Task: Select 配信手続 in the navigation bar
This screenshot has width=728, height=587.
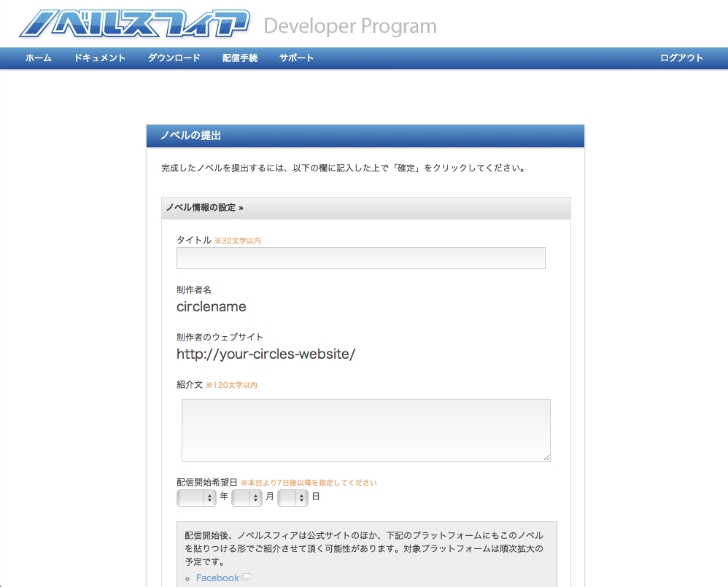Action: coord(240,58)
